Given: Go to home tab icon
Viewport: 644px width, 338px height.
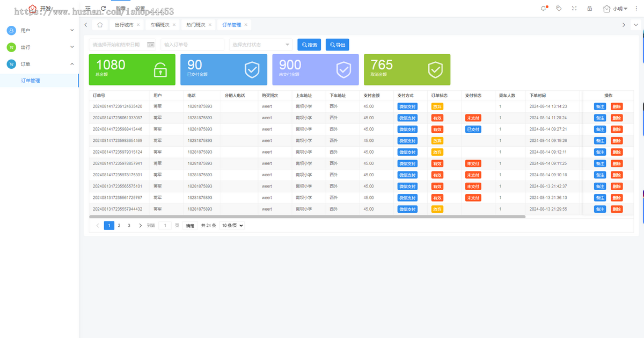Looking at the screenshot, I should pos(100,25).
